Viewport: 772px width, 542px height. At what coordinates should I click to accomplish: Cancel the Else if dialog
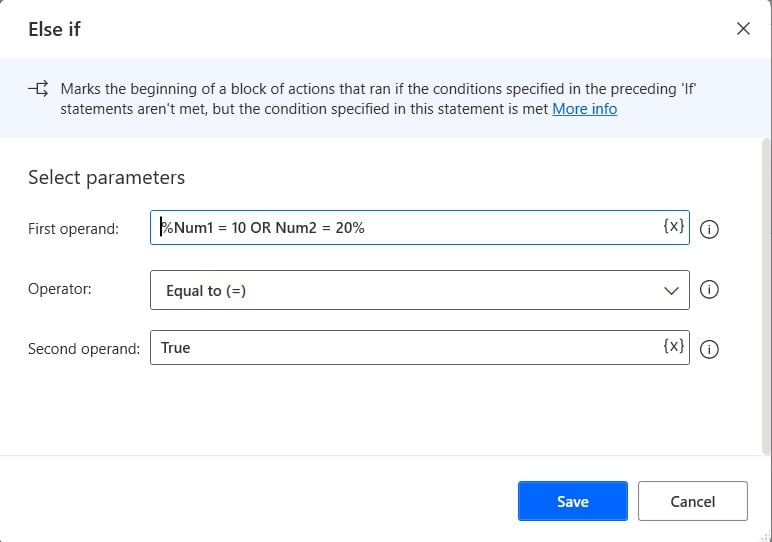[x=693, y=501]
